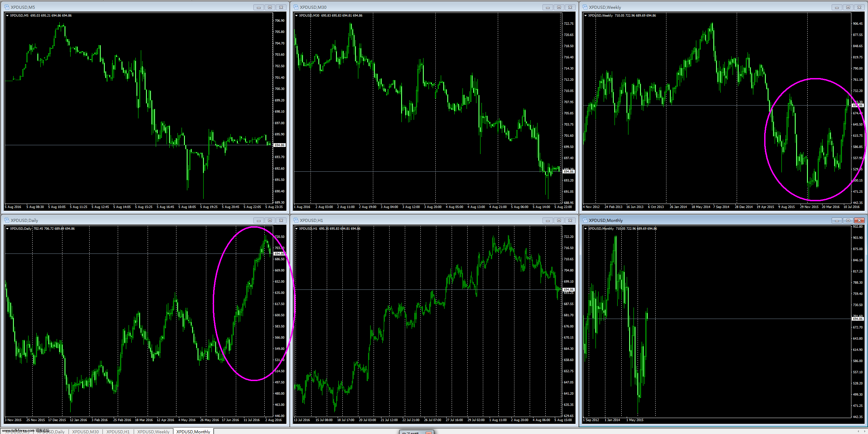This screenshot has height=434, width=868.
Task: Open the Weekly chart header dropdown triangle
Action: click(x=585, y=15)
